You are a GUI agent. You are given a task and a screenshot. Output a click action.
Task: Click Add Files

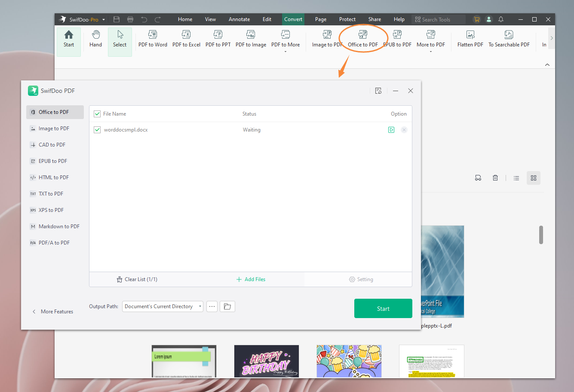point(251,279)
